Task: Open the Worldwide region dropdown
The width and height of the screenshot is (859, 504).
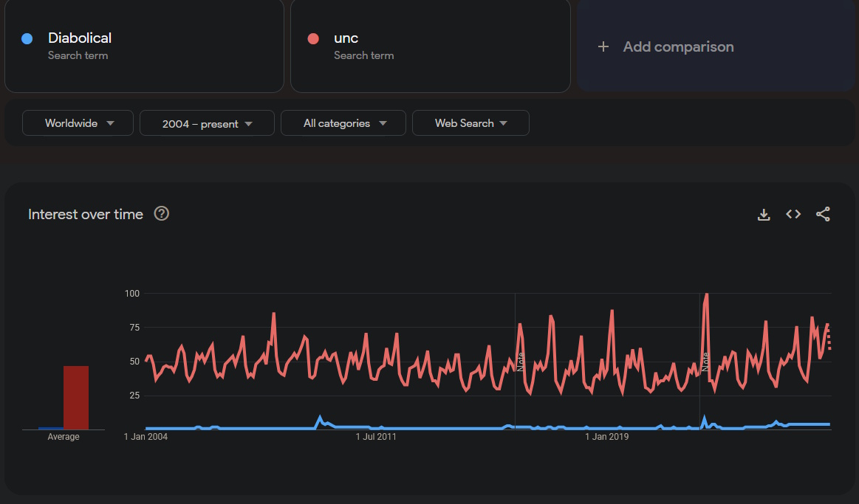Action: [x=78, y=122]
